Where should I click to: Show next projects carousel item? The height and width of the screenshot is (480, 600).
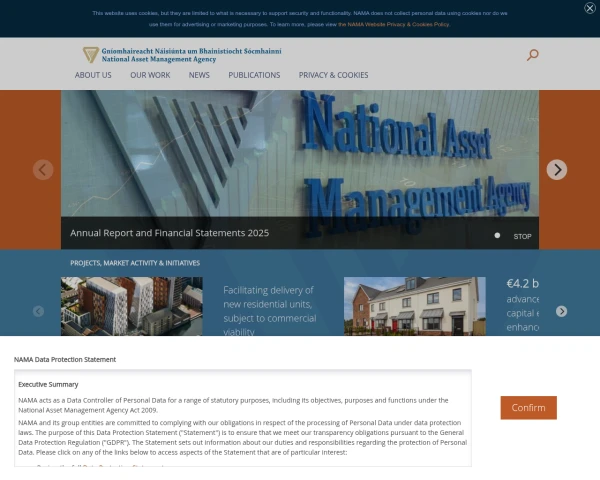tap(561, 311)
